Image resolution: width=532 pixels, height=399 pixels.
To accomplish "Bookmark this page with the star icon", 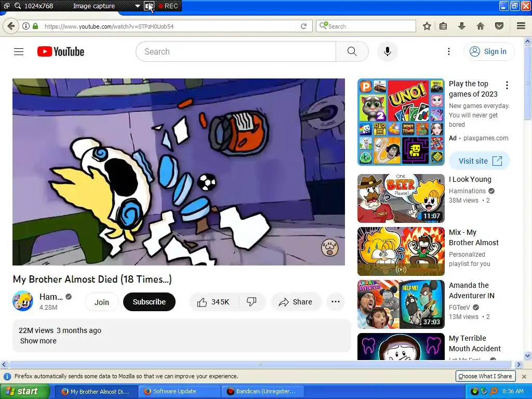I will click(x=427, y=26).
